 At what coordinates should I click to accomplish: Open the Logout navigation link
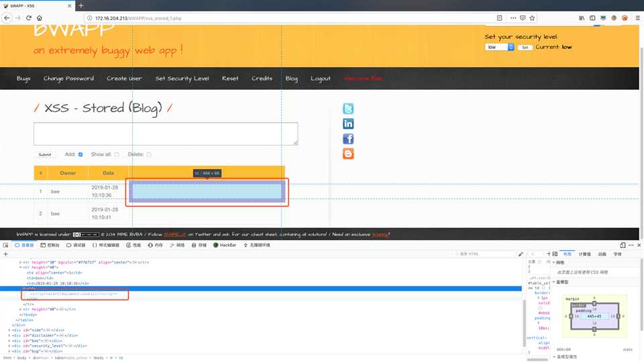point(321,78)
